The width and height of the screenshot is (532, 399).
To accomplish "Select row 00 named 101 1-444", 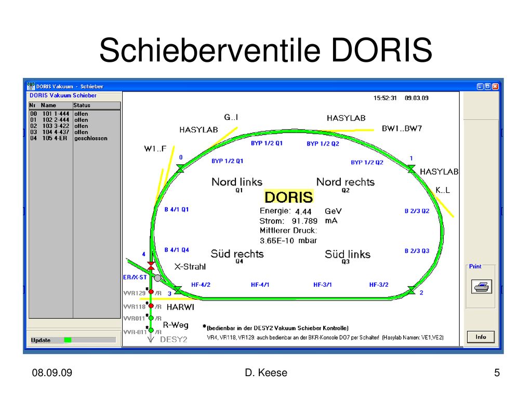I will [75, 114].
